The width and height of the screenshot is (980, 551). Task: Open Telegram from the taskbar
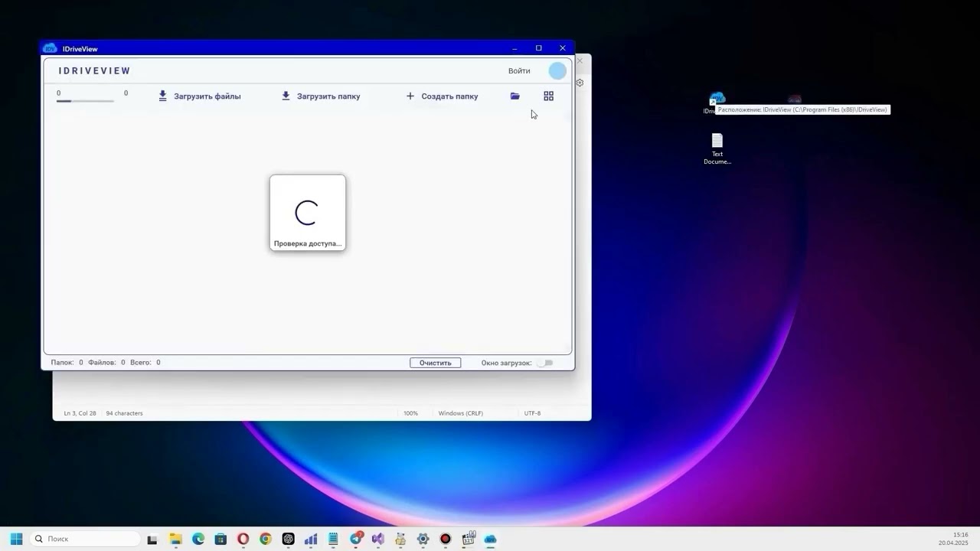tap(356, 539)
